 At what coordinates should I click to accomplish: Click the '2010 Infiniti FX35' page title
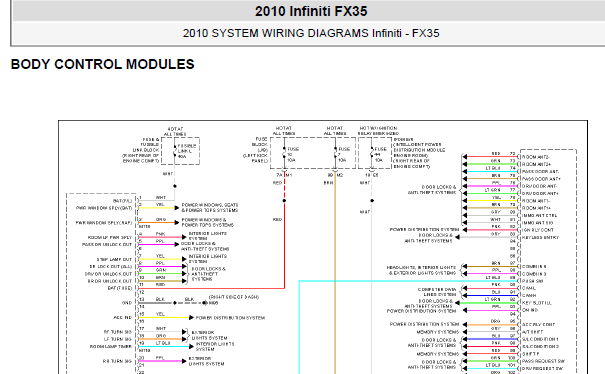click(x=311, y=11)
